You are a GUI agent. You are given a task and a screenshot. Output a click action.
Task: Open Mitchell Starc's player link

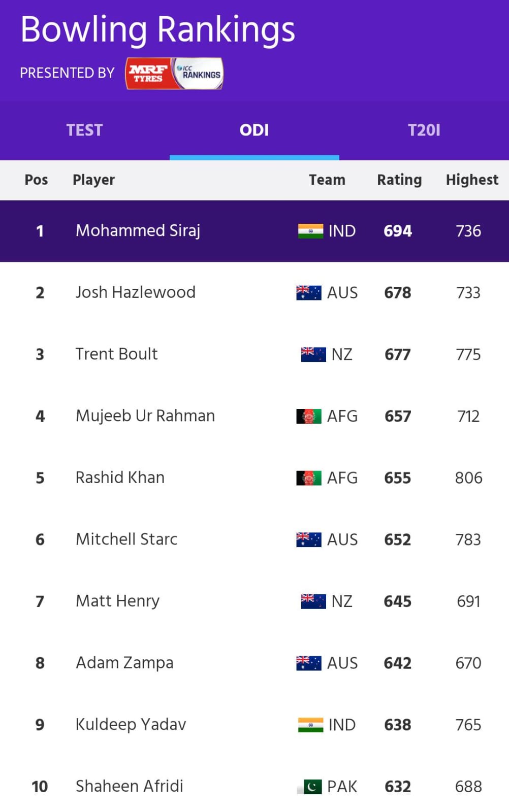click(x=126, y=539)
